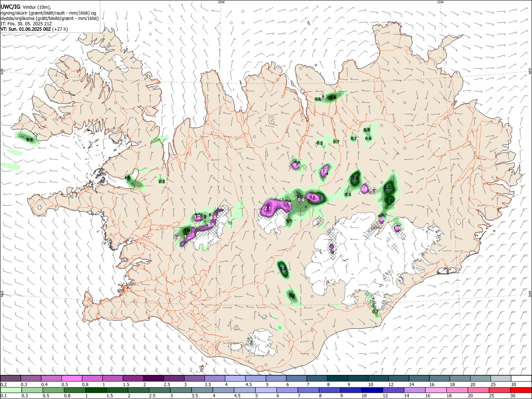Click the '66N' latitude label on right edge
This screenshot has height=399, width=532.
click(x=530, y=71)
